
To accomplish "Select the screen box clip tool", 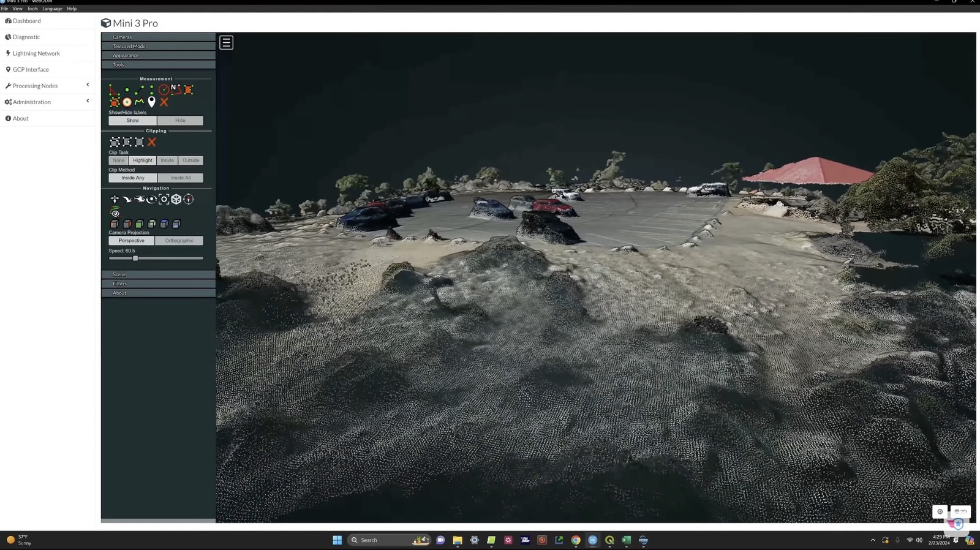I will (x=139, y=142).
